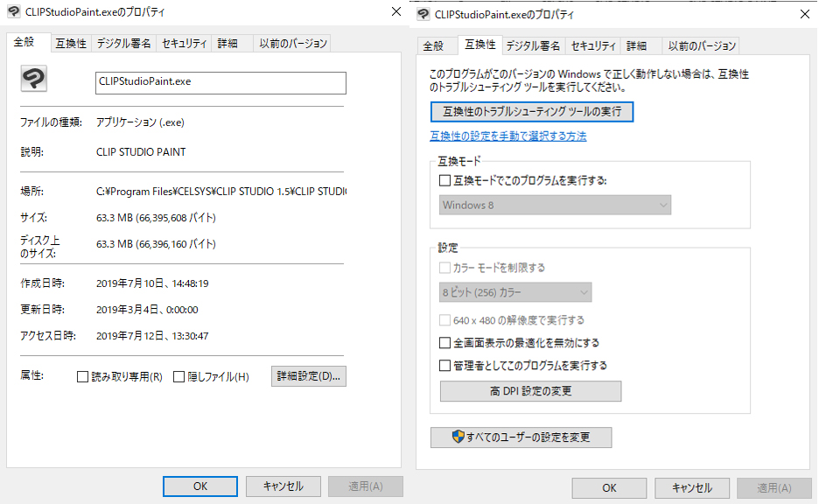The width and height of the screenshot is (819, 504).
Task: Click the 63.3 MB (66,395,608 バイト) size value
Action: pos(156,218)
